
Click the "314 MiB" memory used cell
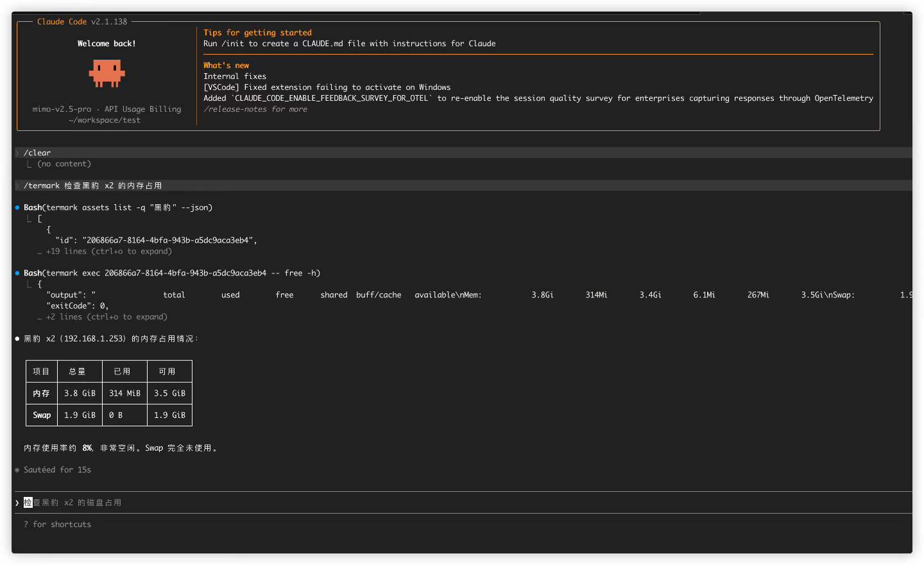[x=124, y=394]
